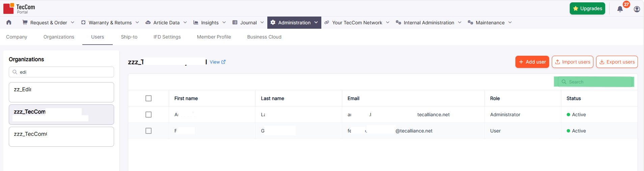The height and width of the screenshot is (171, 644).
Task: Expand the Request & Order chevron
Action: 72,22
